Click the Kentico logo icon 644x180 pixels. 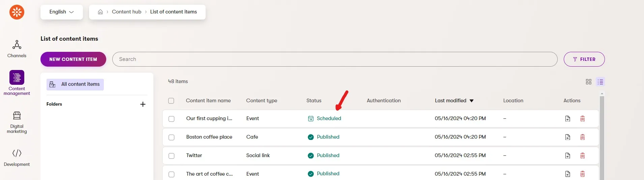pyautogui.click(x=17, y=12)
